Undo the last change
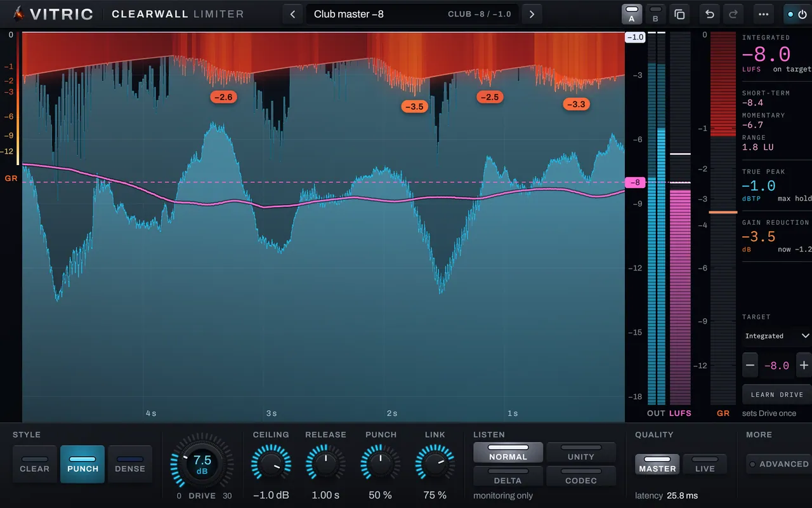This screenshot has height=508, width=812. [710, 14]
